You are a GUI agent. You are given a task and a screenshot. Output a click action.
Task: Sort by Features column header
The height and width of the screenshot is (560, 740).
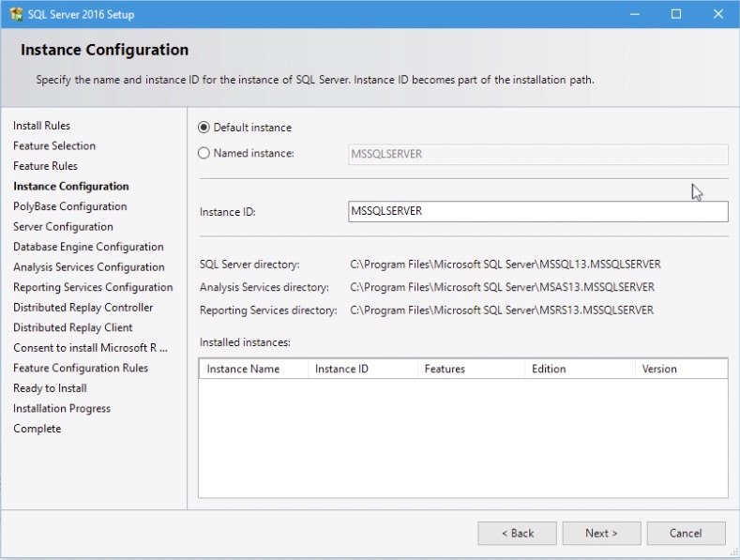coord(472,369)
